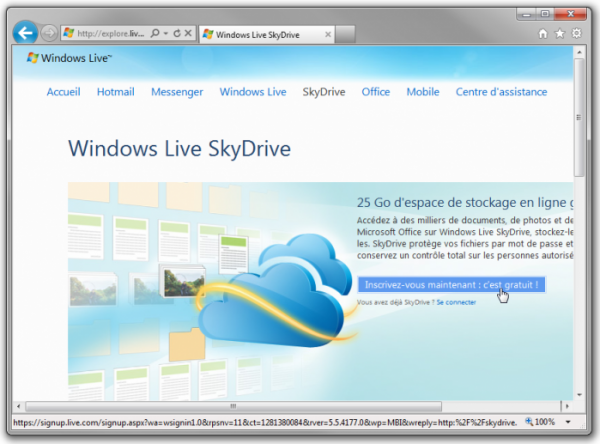Close the browser window
This screenshot has height=444, width=600.
(x=571, y=14)
